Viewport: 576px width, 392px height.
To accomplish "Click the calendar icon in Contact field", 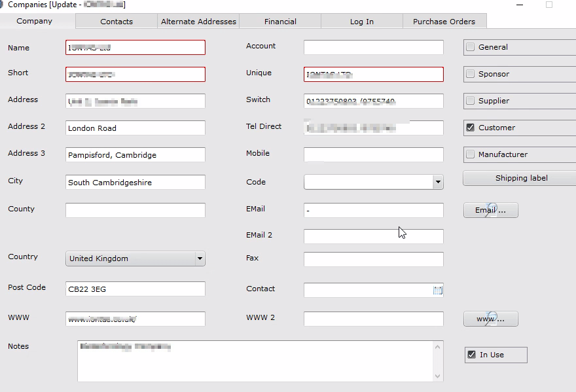I will pyautogui.click(x=438, y=290).
